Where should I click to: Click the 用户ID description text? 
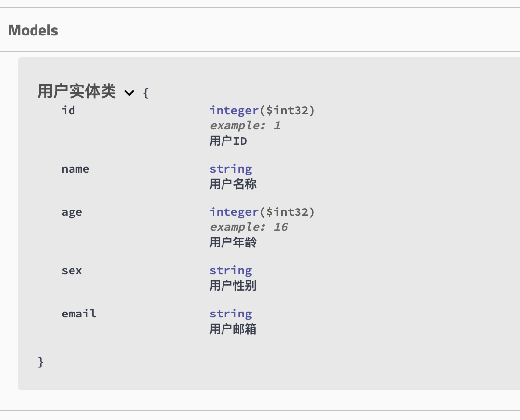228,141
